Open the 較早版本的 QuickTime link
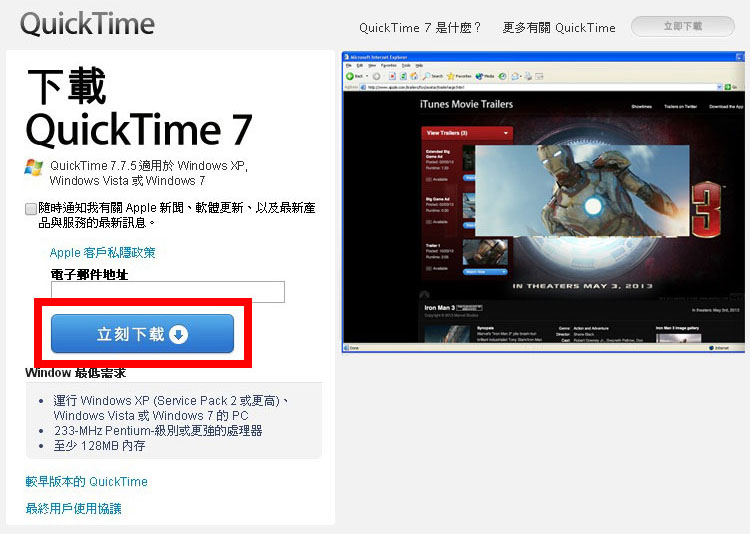The width and height of the screenshot is (750, 534). point(87,481)
